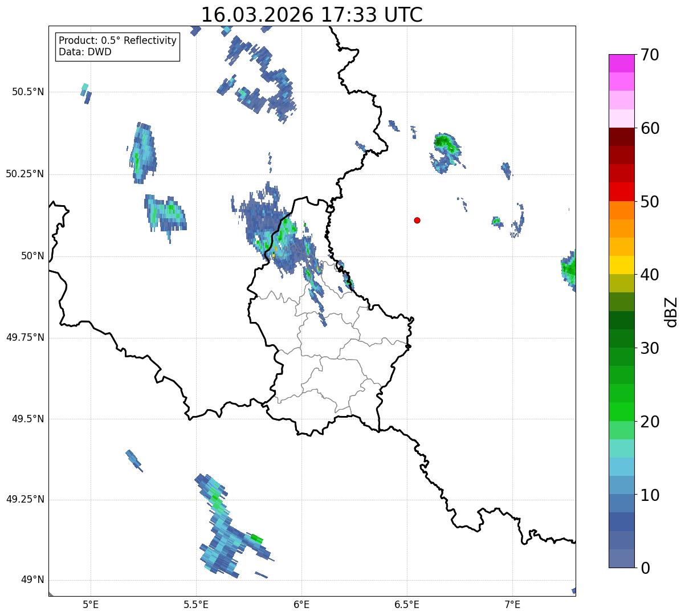Viewport: 685px width, 616px height.
Task: Click the 50.5°N latitude label
Action: 28,92
